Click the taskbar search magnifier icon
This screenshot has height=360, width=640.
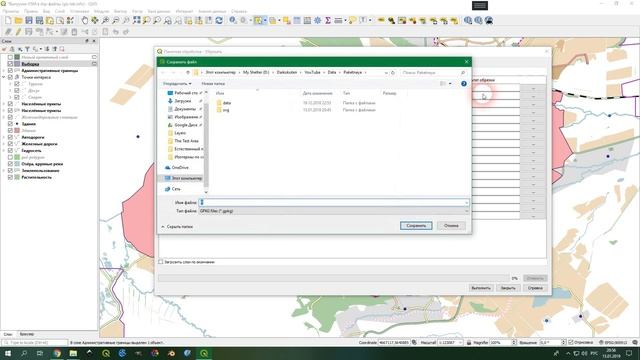point(24,353)
